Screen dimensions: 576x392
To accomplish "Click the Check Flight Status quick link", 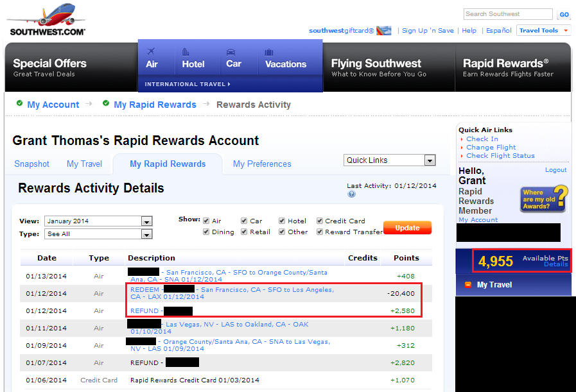I will tap(500, 156).
